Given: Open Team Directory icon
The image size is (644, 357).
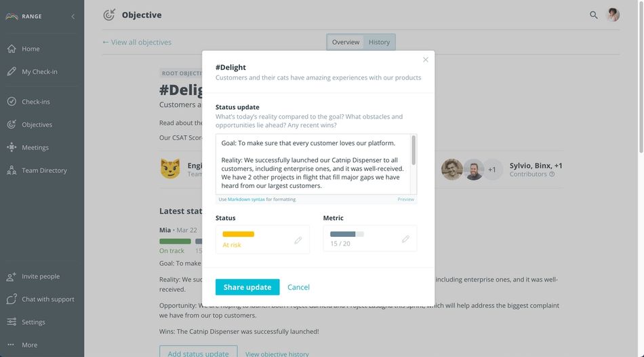Looking at the screenshot, I should pos(12,170).
